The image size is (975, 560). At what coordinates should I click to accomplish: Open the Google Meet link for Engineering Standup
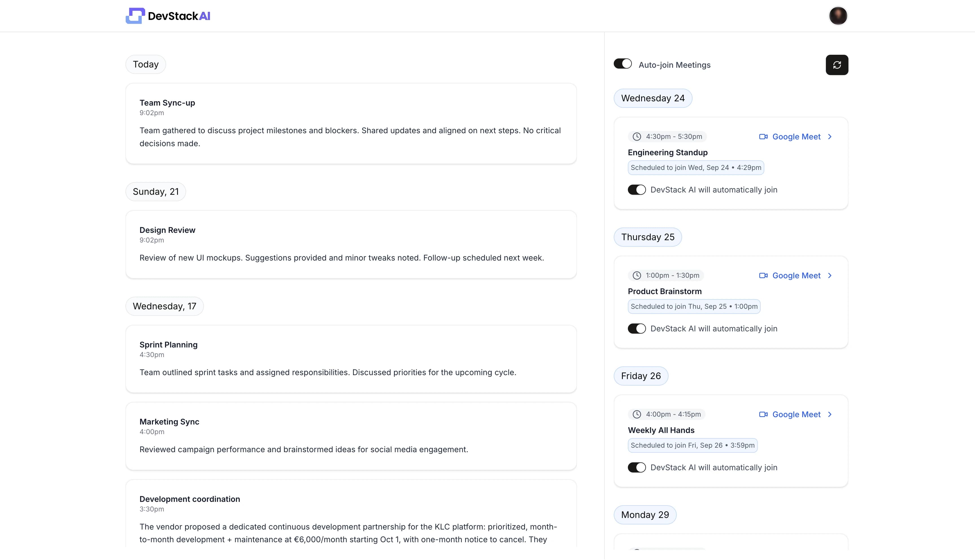click(x=796, y=137)
